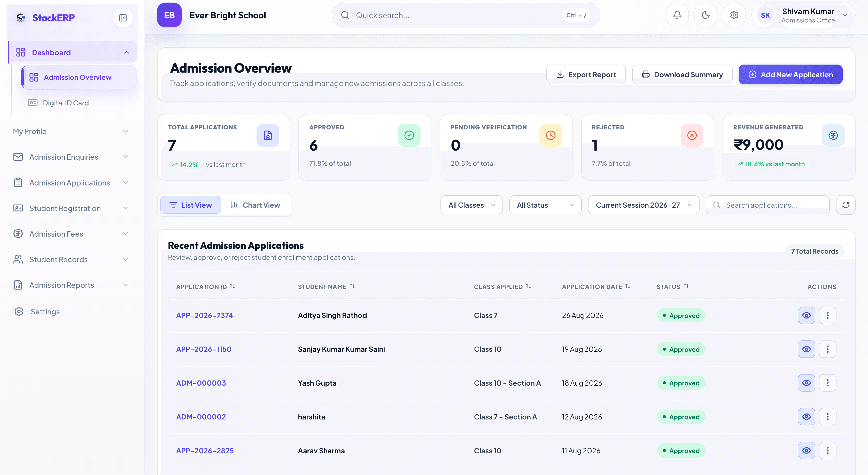Click the Pending Verification clock icon

pyautogui.click(x=551, y=135)
